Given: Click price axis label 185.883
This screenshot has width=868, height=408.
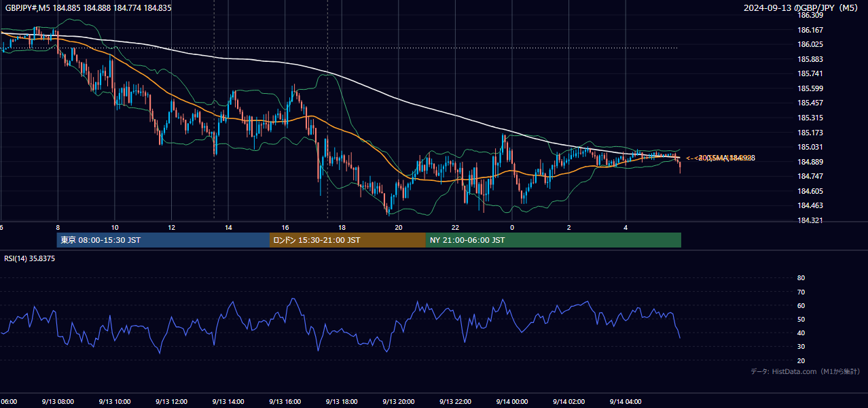Looking at the screenshot, I should tap(810, 59).
